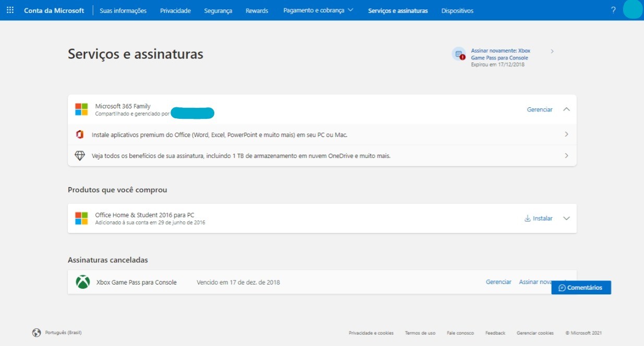Click the Office Home & Student 2016 title
The width and height of the screenshot is (644, 346).
pyautogui.click(x=144, y=215)
